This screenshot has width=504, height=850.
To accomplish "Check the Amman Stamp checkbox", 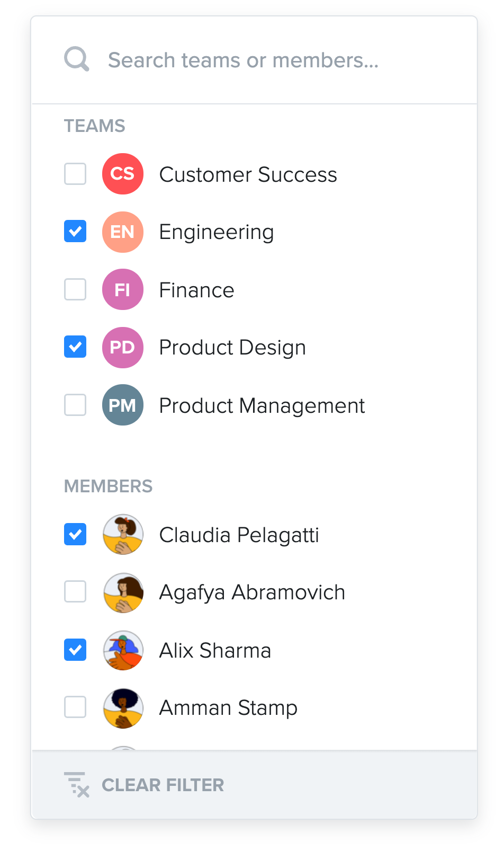I will (75, 707).
